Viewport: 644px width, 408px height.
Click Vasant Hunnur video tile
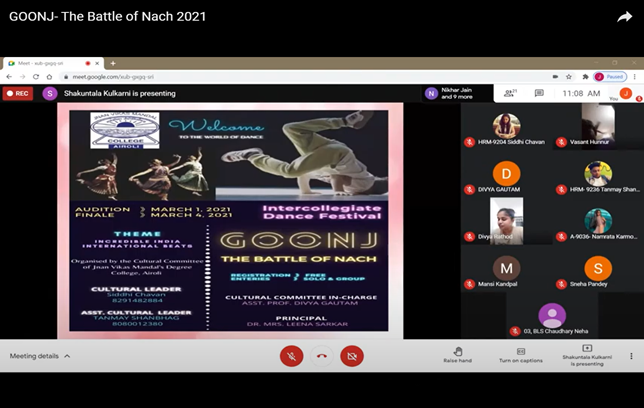tap(598, 127)
